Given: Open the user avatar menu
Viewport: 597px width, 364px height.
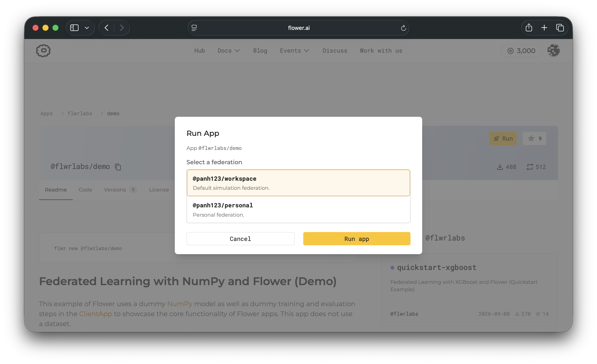Looking at the screenshot, I should 553,51.
